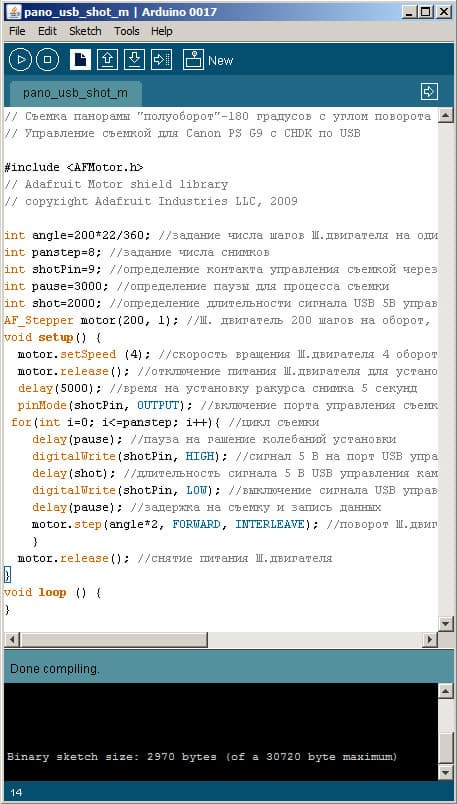Screen dimensions: 457x804
Task: Click the '#include <AFMotor.h>' line
Action: (x=74, y=167)
